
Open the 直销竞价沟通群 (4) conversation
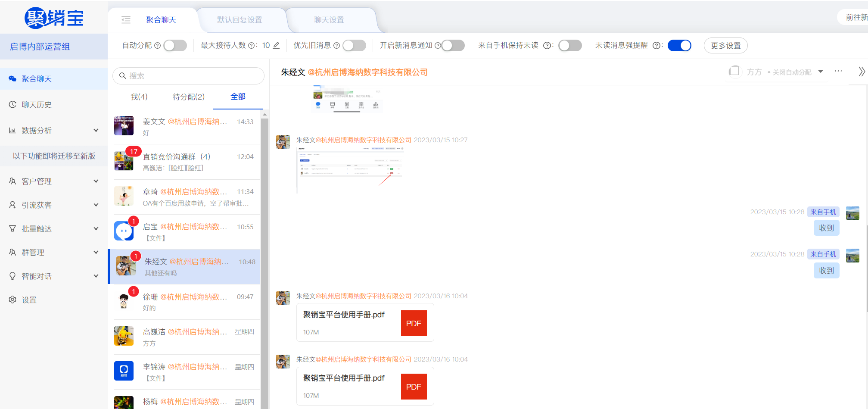click(186, 162)
